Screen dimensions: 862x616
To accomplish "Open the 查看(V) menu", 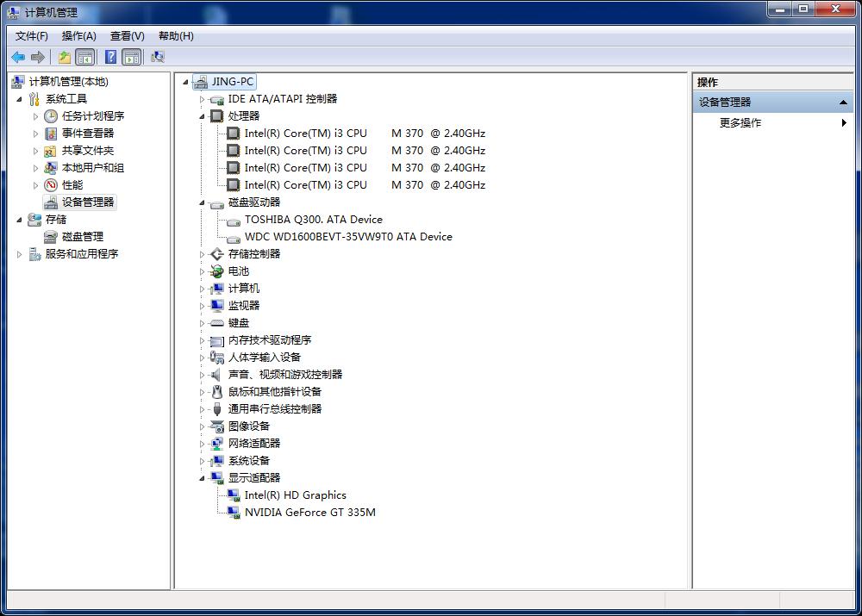I will tap(127, 36).
